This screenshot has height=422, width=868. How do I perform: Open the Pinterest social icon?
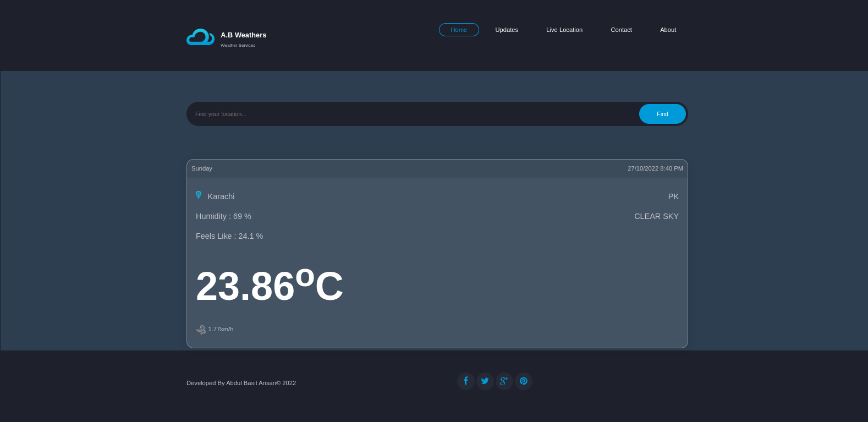524,381
